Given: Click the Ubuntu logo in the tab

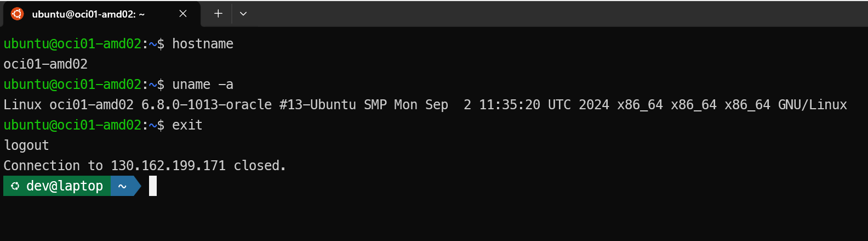Looking at the screenshot, I should tap(18, 14).
